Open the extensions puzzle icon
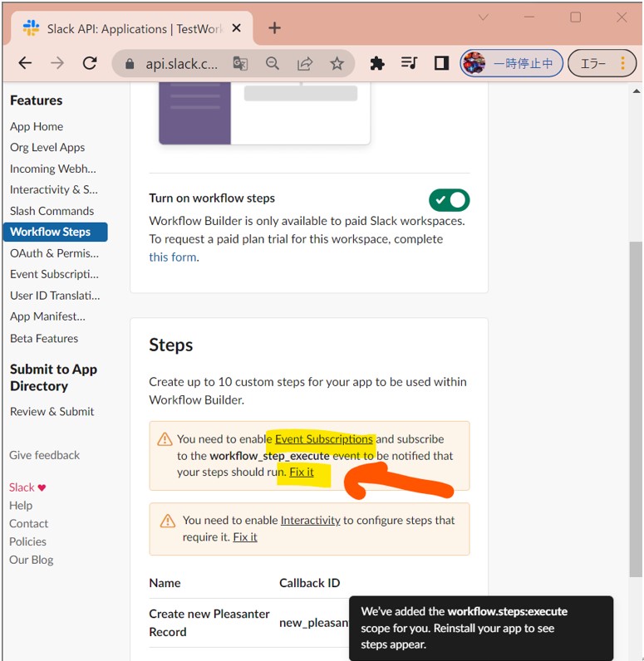644x661 pixels. pos(377,64)
